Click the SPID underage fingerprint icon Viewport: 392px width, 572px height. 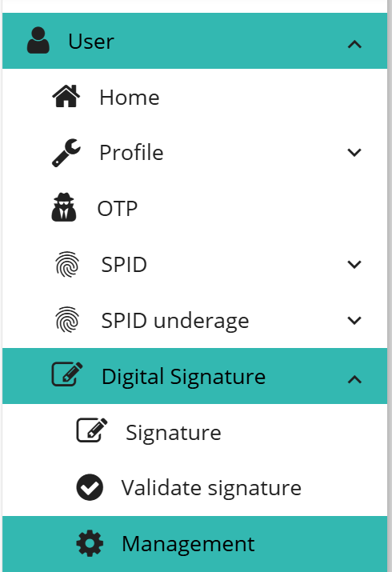[x=67, y=320]
